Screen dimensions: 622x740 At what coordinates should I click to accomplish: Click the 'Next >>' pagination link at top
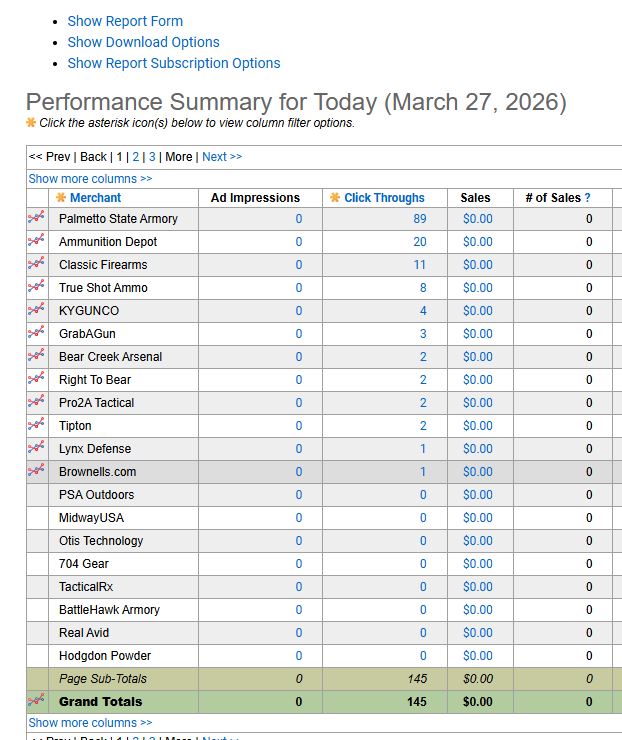click(x=221, y=157)
